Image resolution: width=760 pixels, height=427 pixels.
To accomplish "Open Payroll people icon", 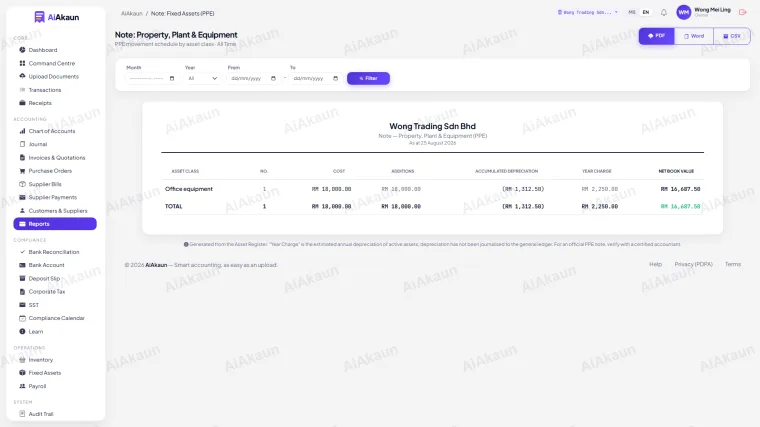I will pyautogui.click(x=22, y=386).
